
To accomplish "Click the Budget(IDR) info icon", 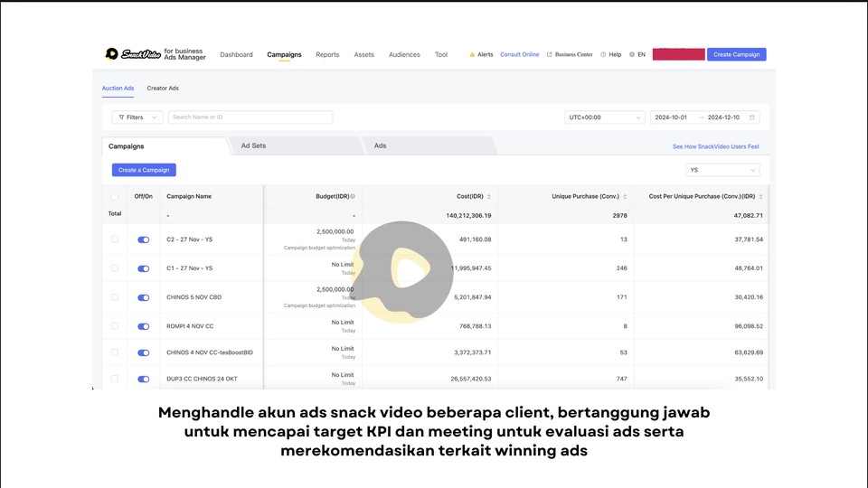I will [x=353, y=196].
